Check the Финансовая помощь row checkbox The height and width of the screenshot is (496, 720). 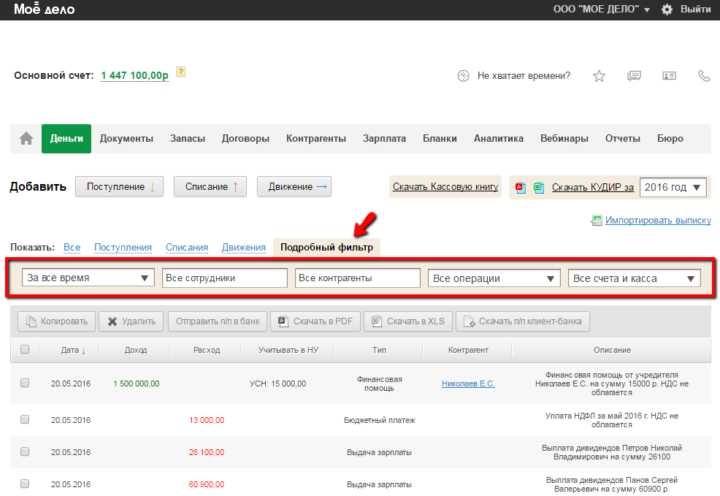pos(25,383)
